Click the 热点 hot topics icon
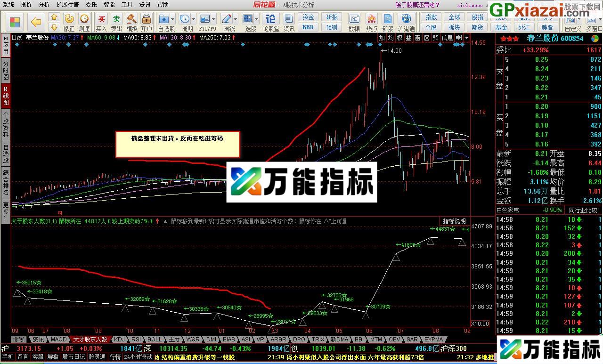This screenshot has width=603, height=364. [x=372, y=19]
